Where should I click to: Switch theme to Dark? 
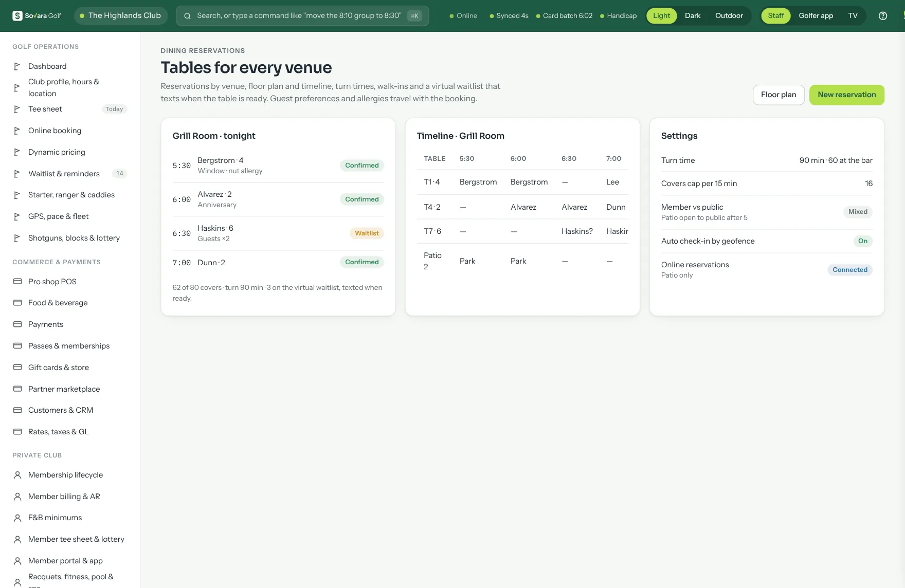point(693,16)
